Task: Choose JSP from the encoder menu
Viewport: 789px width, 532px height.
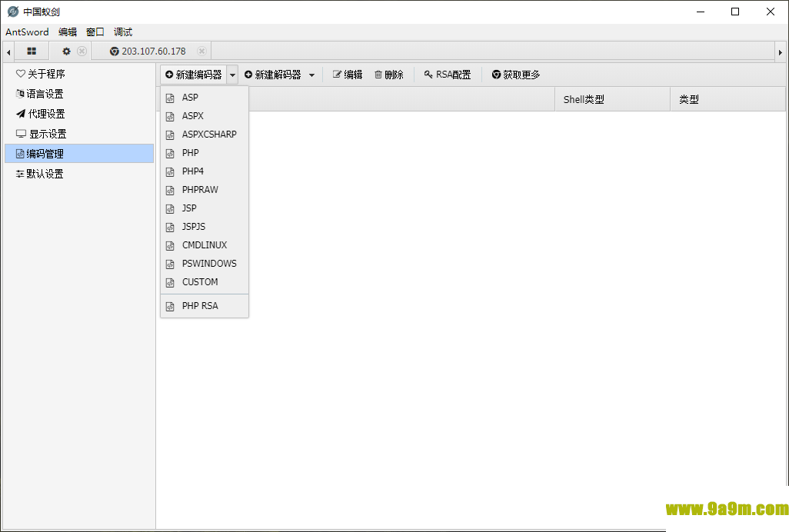Action: [205, 208]
